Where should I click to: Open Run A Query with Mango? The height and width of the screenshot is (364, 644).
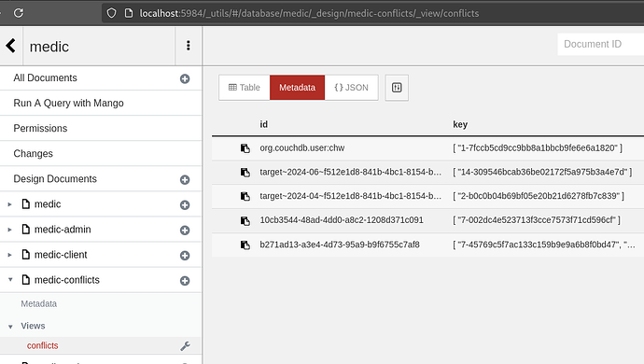pyautogui.click(x=68, y=103)
